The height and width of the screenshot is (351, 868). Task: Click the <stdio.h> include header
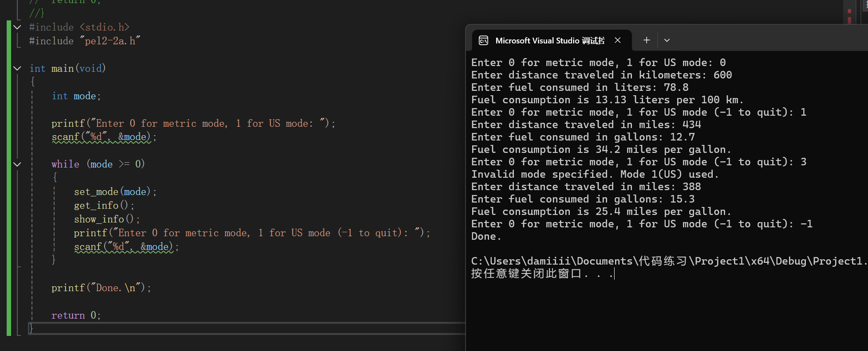(105, 27)
